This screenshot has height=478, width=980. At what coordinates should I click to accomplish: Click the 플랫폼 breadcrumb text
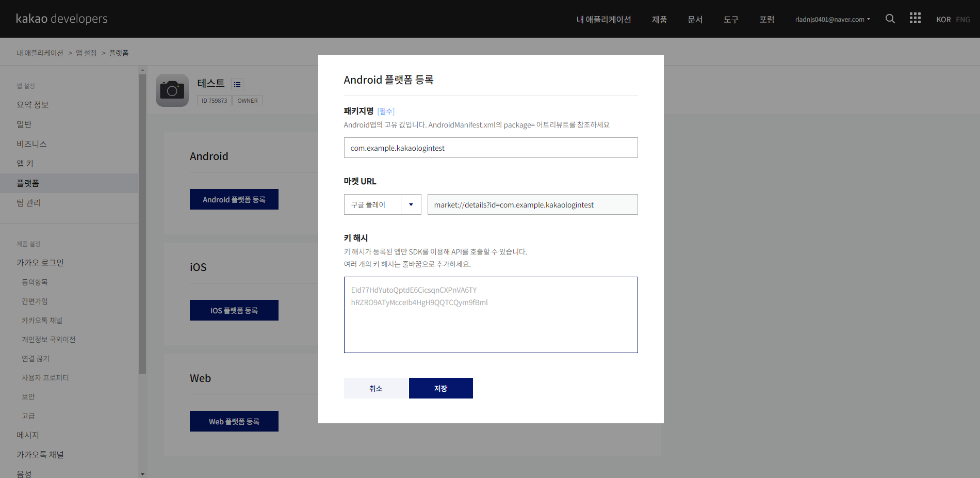(x=119, y=53)
